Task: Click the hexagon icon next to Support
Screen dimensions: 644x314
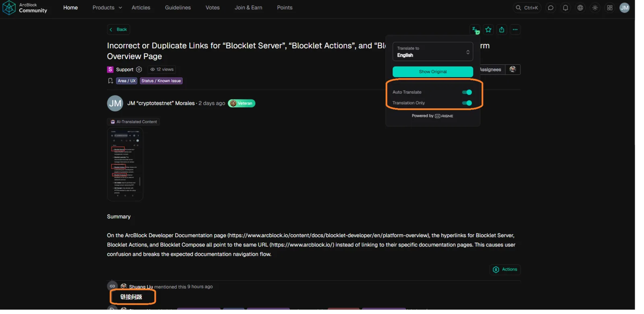Action: pyautogui.click(x=139, y=70)
